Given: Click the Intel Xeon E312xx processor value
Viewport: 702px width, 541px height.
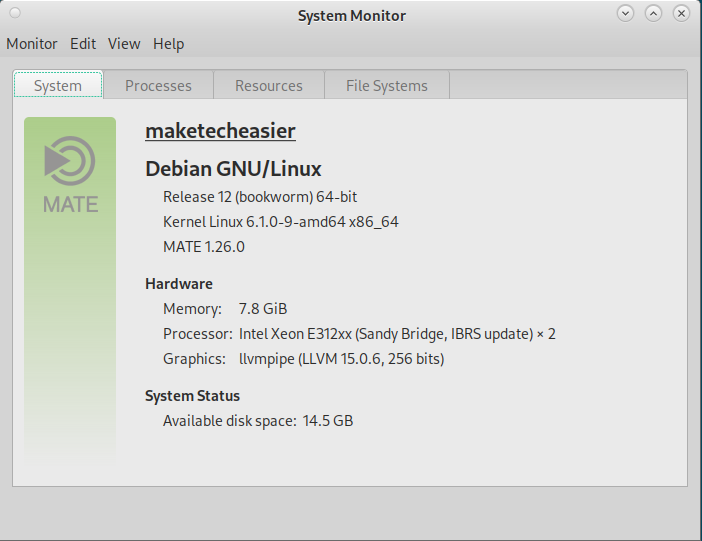Looking at the screenshot, I should coord(397,334).
